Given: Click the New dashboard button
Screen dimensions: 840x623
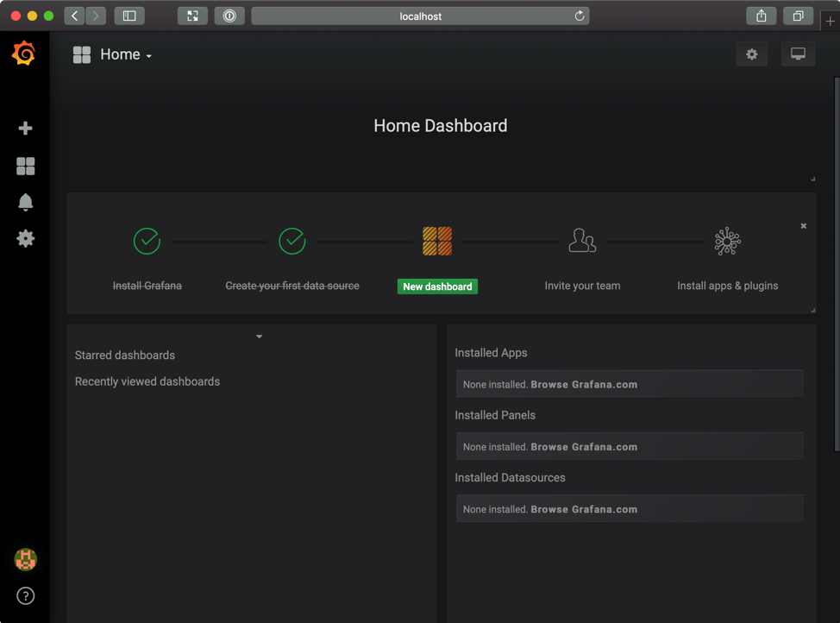Looking at the screenshot, I should pyautogui.click(x=437, y=286).
